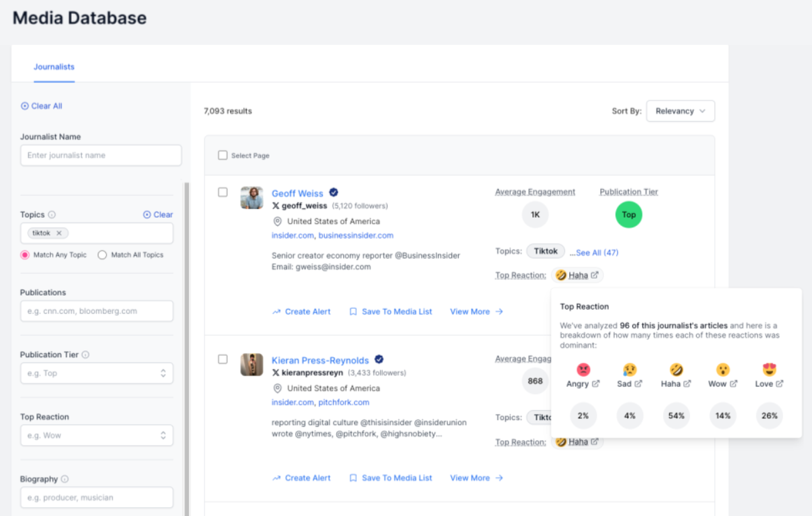
Task: Click the Sad emoji in the Top Reaction popup
Action: coord(630,369)
